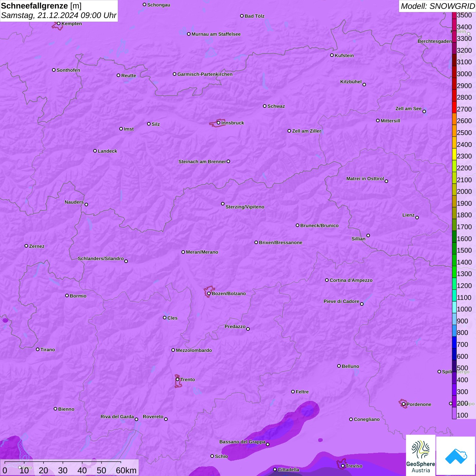This screenshot has height=476, width=476.
Task: Click the Treviso label
Action: point(354,466)
